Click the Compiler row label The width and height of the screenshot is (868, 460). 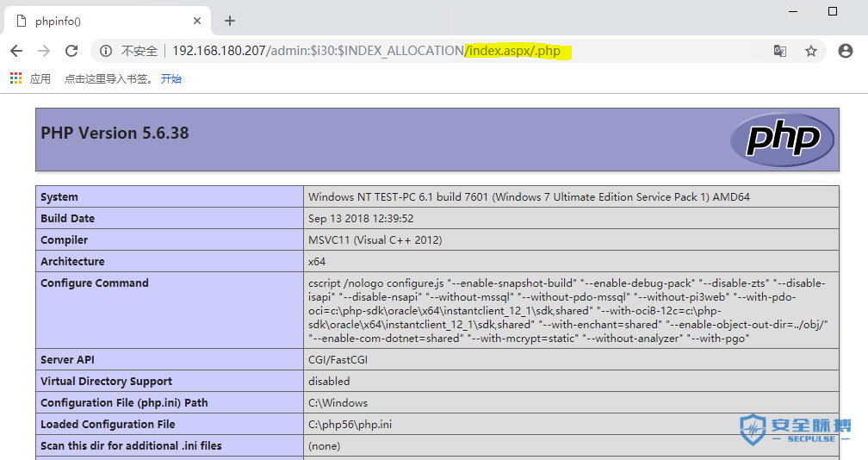click(x=65, y=240)
